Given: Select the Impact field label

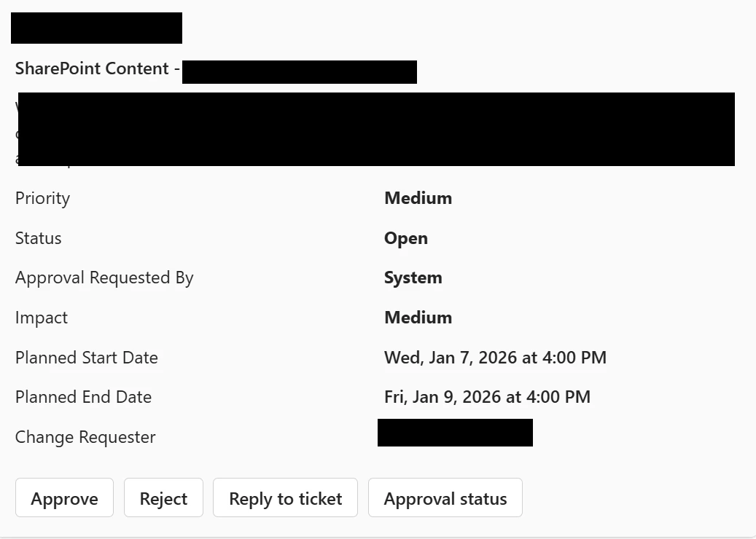Looking at the screenshot, I should 41,318.
